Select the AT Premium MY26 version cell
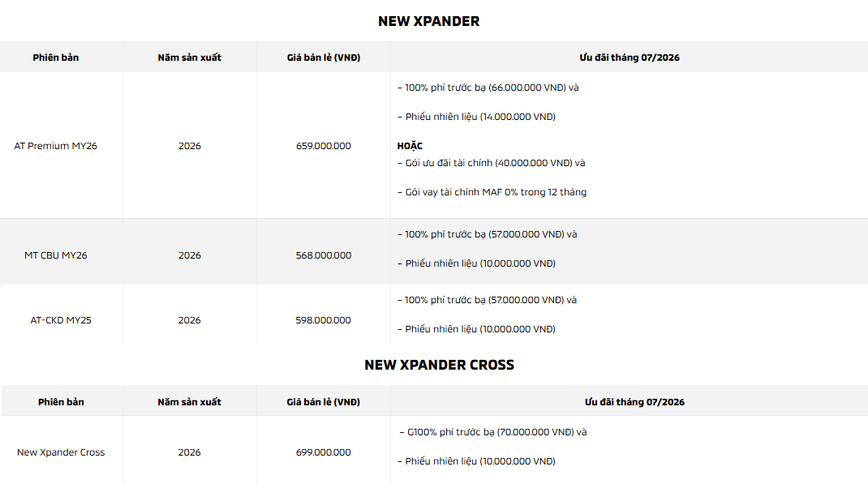The width and height of the screenshot is (868, 488). pyautogui.click(x=55, y=146)
